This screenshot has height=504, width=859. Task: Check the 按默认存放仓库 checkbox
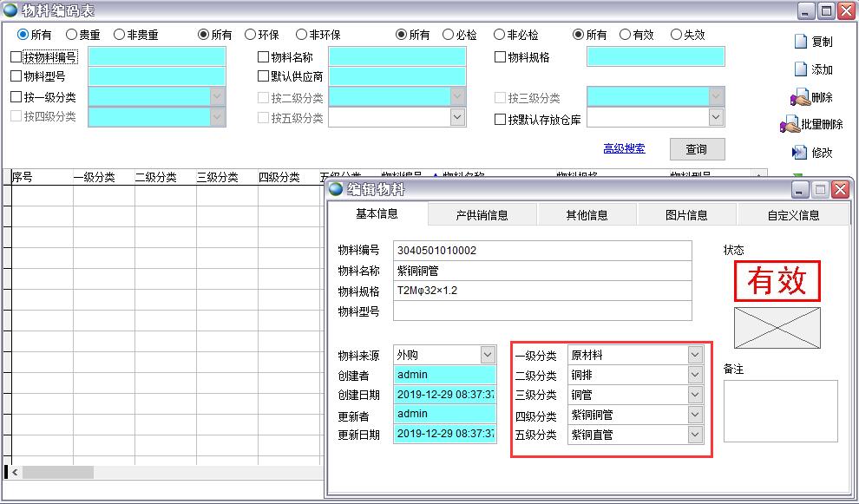(500, 120)
